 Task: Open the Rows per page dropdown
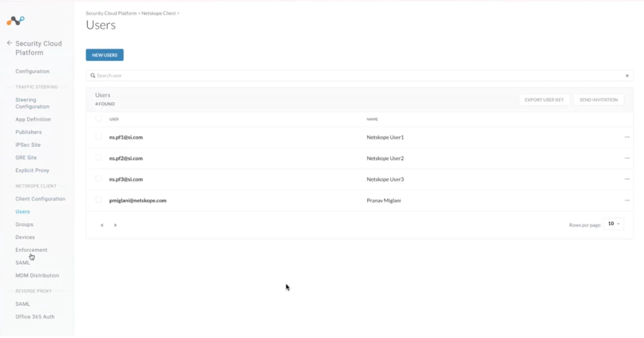tap(613, 224)
